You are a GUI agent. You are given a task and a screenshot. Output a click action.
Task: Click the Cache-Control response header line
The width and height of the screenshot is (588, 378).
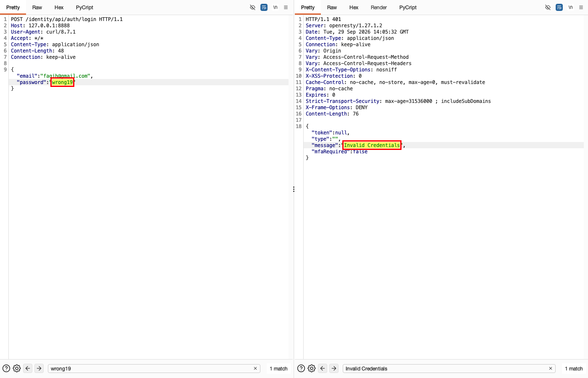395,82
